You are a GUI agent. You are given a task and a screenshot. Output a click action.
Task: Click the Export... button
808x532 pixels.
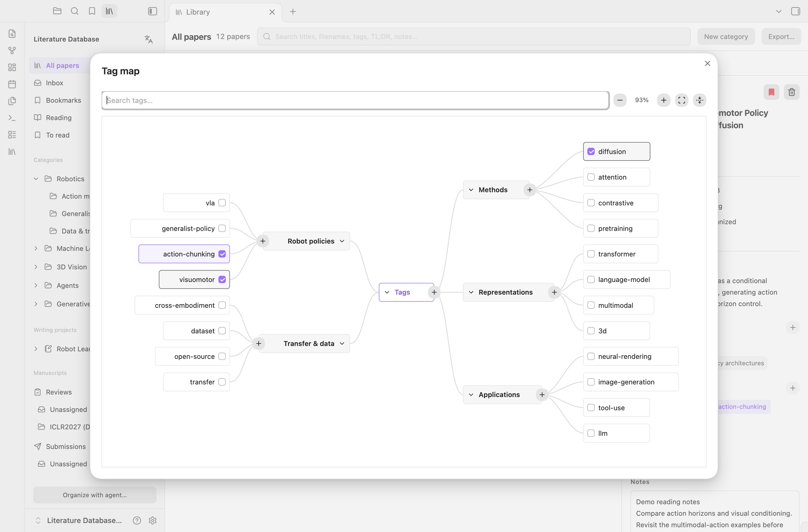click(781, 37)
